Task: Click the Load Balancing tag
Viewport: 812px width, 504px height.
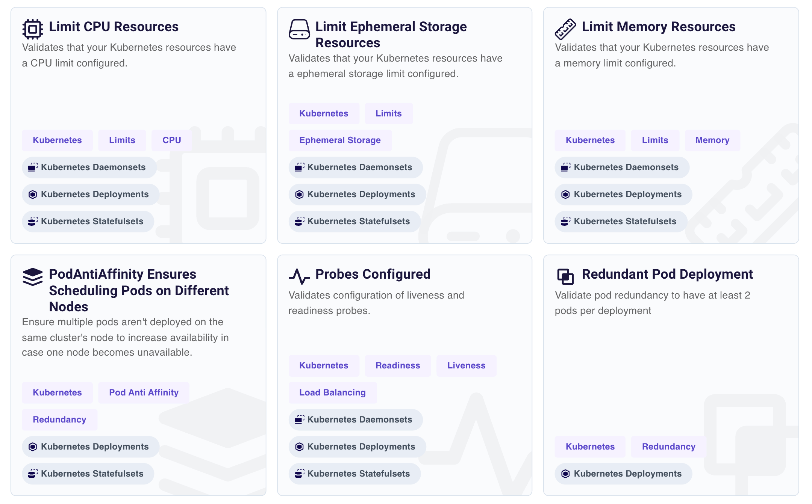Action: pos(332,392)
